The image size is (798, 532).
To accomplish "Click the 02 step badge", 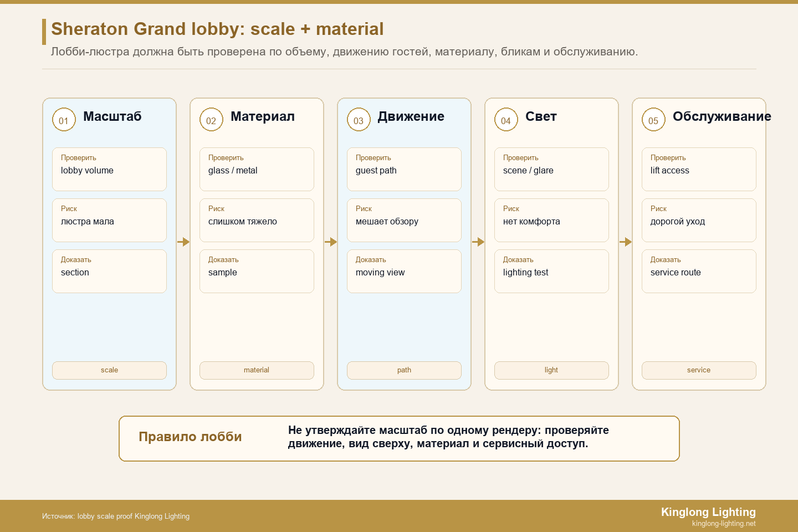I will 211,120.
